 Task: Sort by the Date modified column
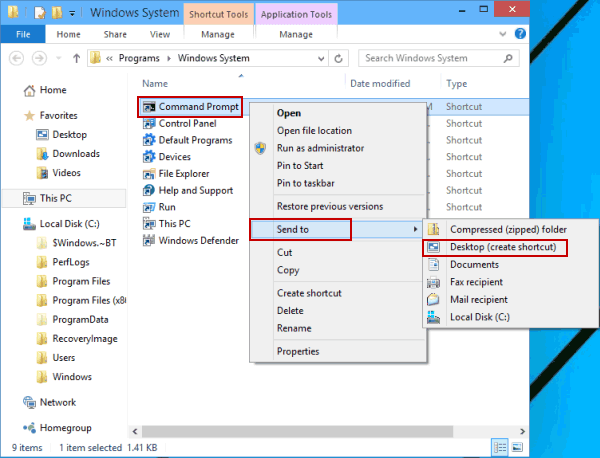(380, 83)
